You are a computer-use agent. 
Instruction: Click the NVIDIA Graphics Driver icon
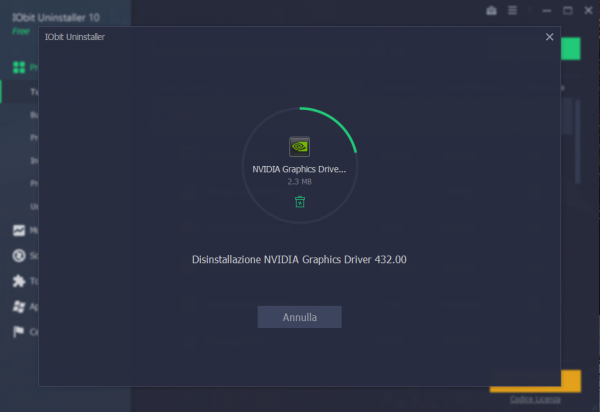pyautogui.click(x=299, y=146)
